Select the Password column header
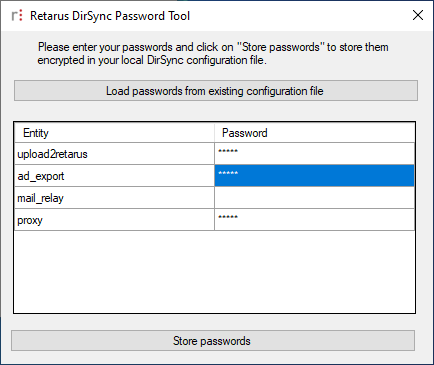This screenshot has width=434, height=365. coord(315,133)
